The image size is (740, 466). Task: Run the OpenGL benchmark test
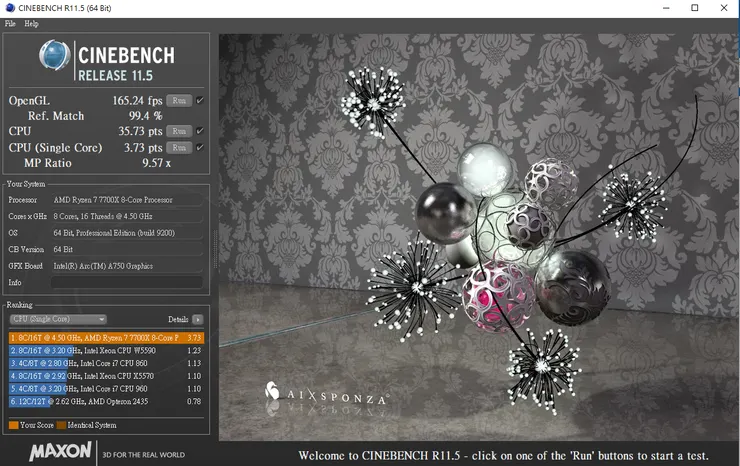coord(179,101)
